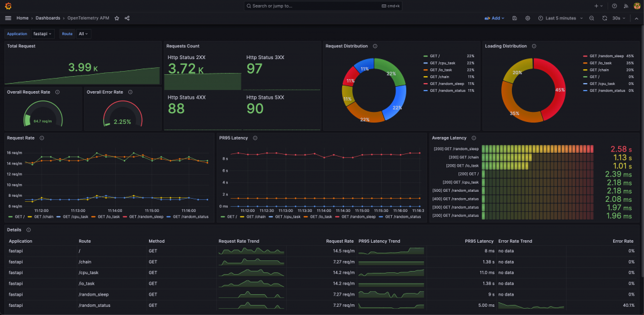644x315 pixels.
Task: Expand the Last 5 minutes time picker
Action: tap(560, 18)
